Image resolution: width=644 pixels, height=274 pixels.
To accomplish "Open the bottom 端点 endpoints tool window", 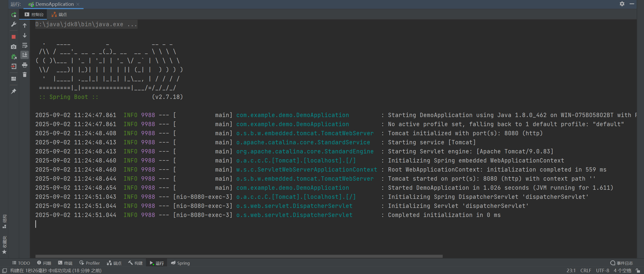I will click(114, 263).
